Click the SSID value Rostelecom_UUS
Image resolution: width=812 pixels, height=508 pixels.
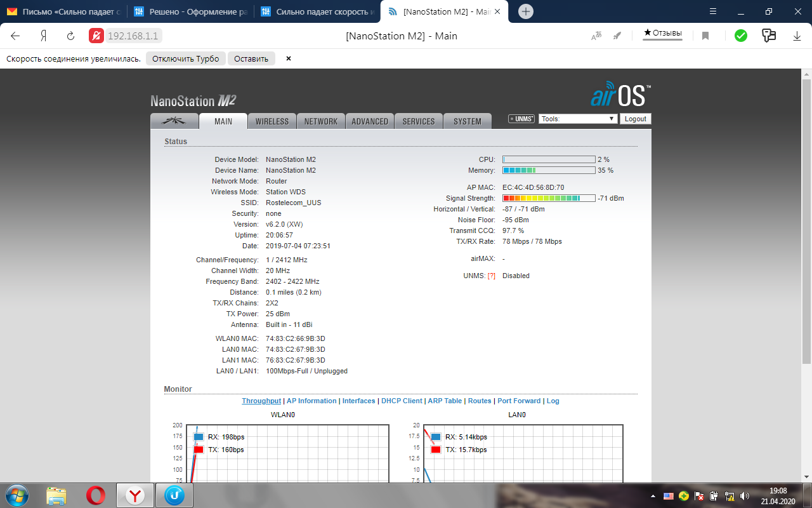pos(294,203)
